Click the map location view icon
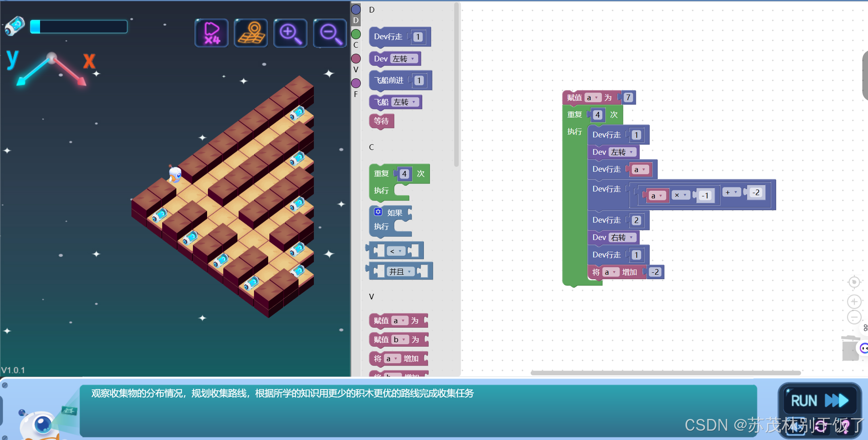The width and height of the screenshot is (868, 440). (251, 33)
